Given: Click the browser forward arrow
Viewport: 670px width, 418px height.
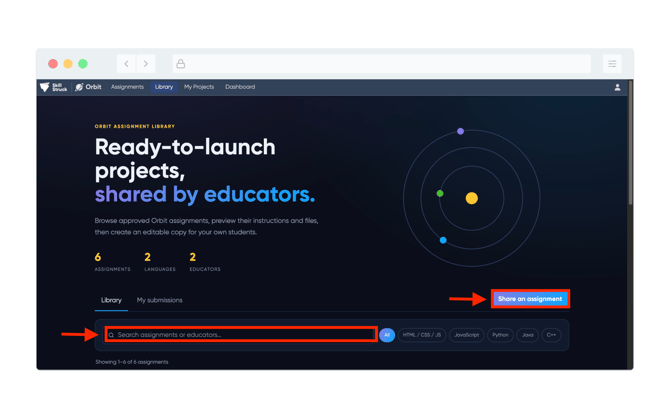Looking at the screenshot, I should 146,64.
